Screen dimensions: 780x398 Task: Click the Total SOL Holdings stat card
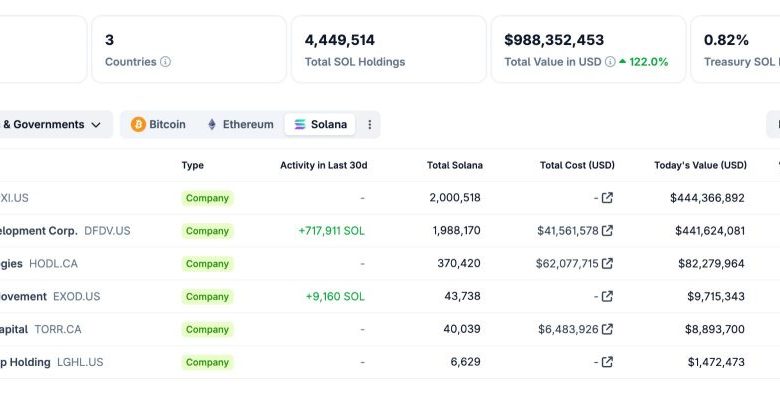click(389, 49)
